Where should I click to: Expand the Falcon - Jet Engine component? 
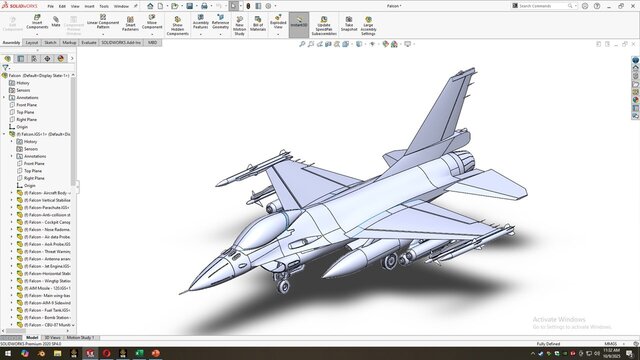tap(12, 266)
